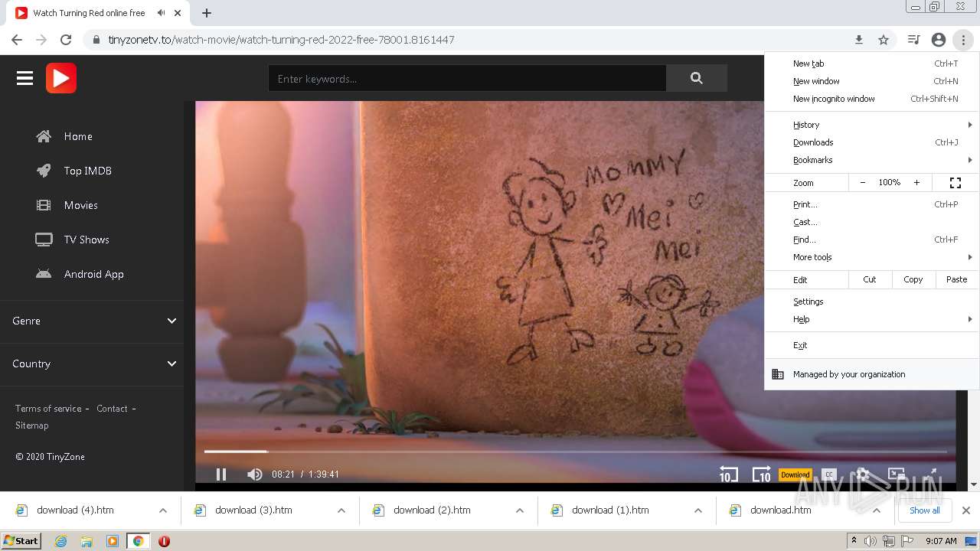This screenshot has width=980, height=551.
Task: Select New tab from Chrome menu
Action: point(872,64)
